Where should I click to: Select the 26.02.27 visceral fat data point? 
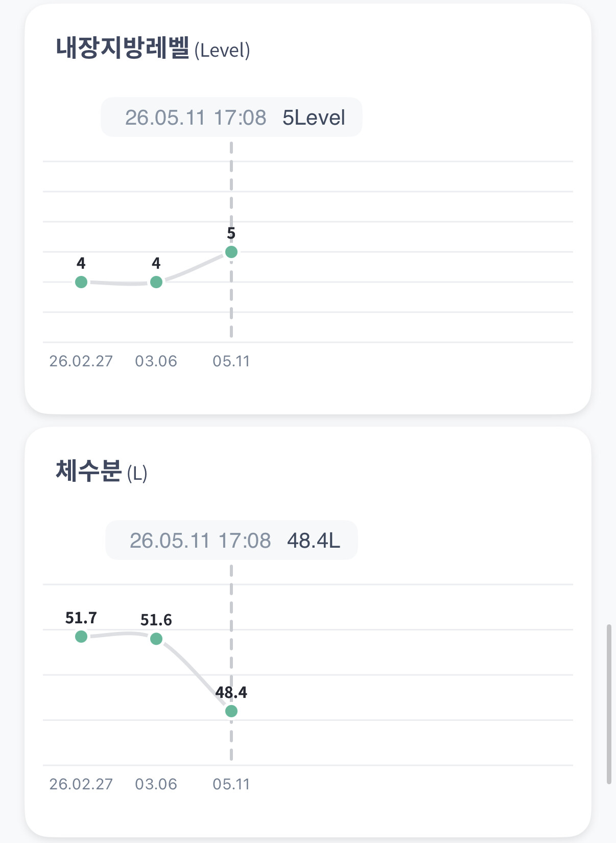[x=81, y=282]
